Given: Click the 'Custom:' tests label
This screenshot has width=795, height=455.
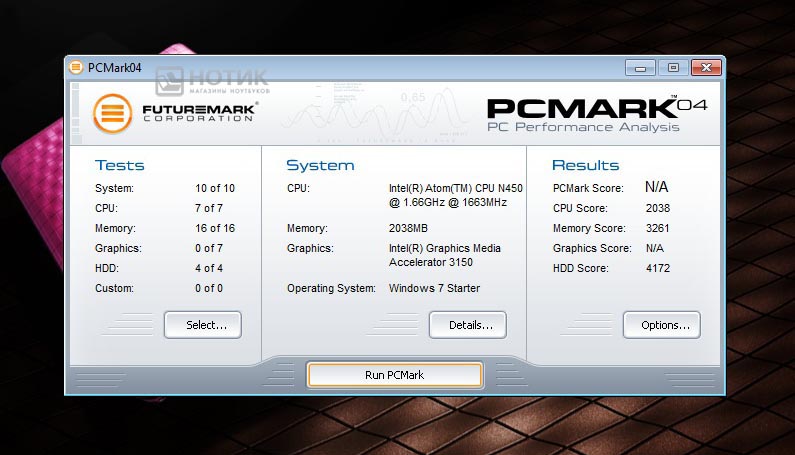Looking at the screenshot, I should point(114,288).
